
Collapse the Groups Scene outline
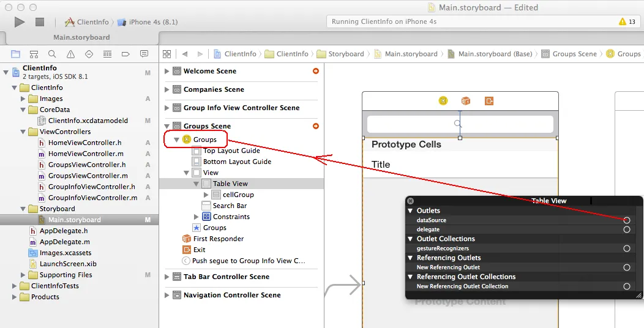point(167,127)
